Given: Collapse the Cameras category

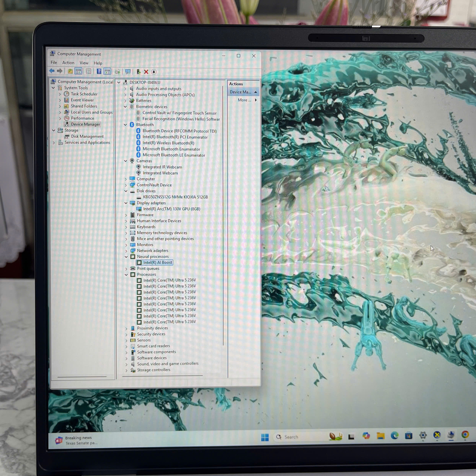Looking at the screenshot, I should (x=126, y=161).
